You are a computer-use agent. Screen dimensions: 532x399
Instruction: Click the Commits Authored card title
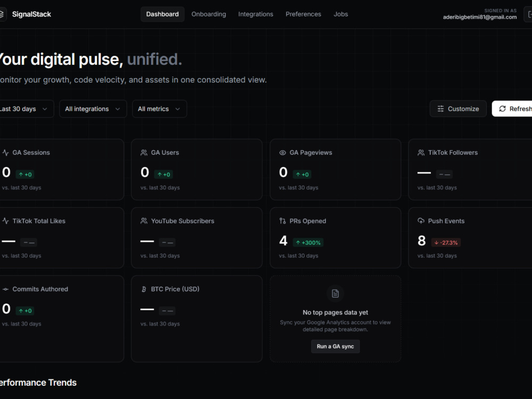click(x=40, y=289)
